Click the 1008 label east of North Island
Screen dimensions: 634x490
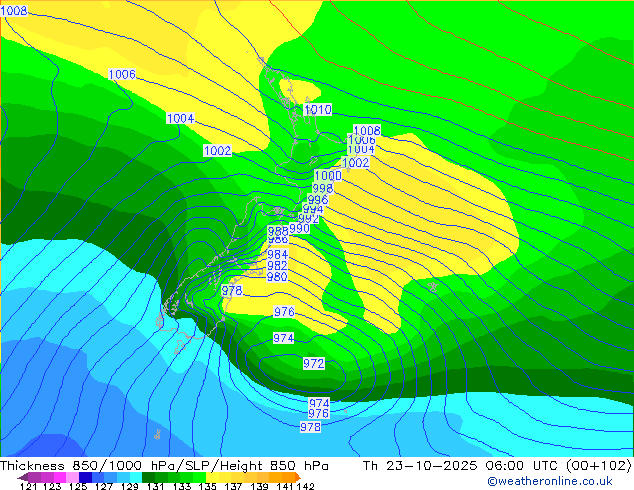coord(367,130)
